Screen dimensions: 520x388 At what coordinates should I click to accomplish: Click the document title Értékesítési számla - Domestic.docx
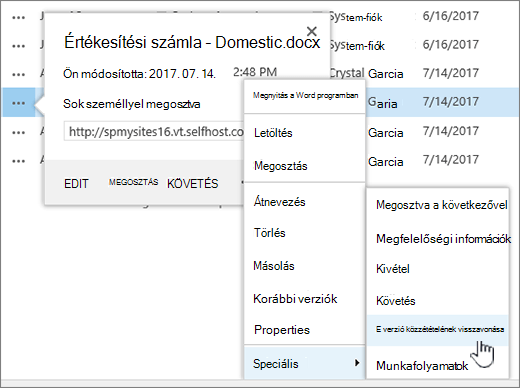[192, 42]
